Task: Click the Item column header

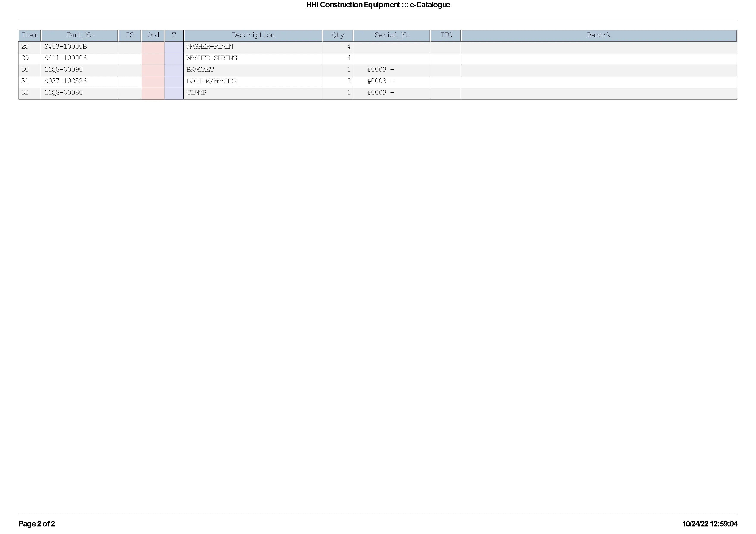Action: coord(30,35)
